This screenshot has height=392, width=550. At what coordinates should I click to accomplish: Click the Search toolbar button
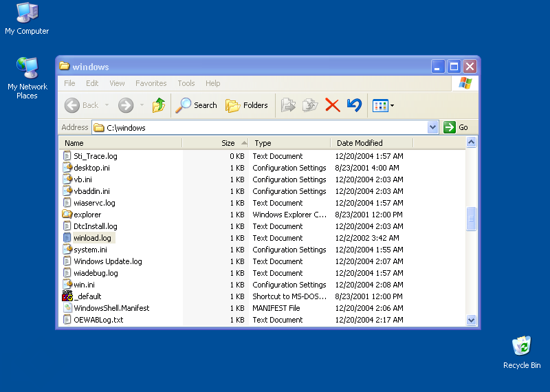click(197, 105)
